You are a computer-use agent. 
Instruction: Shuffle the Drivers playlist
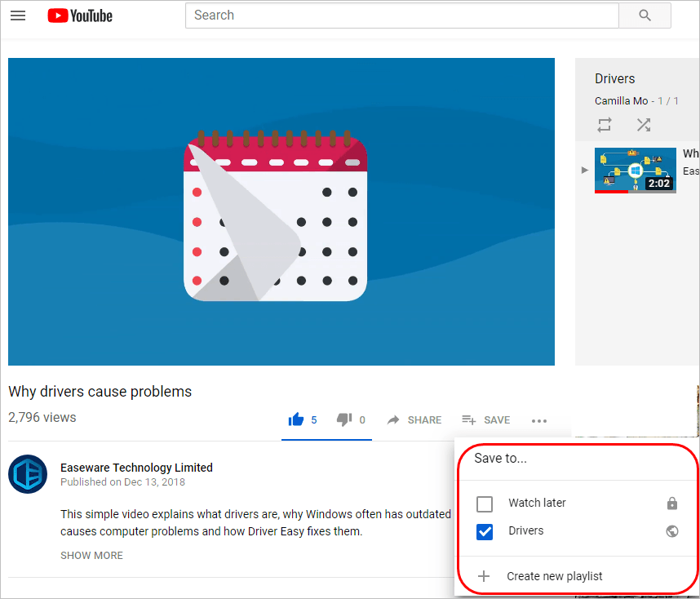[x=643, y=125]
